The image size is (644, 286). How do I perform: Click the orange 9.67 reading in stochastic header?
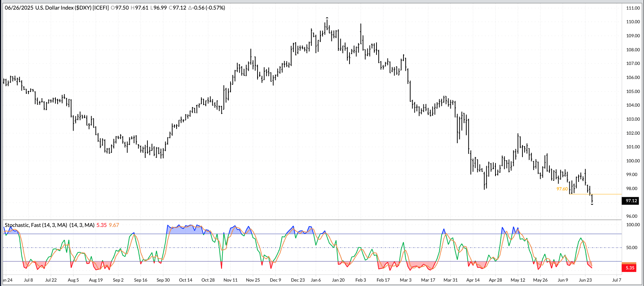click(114, 225)
